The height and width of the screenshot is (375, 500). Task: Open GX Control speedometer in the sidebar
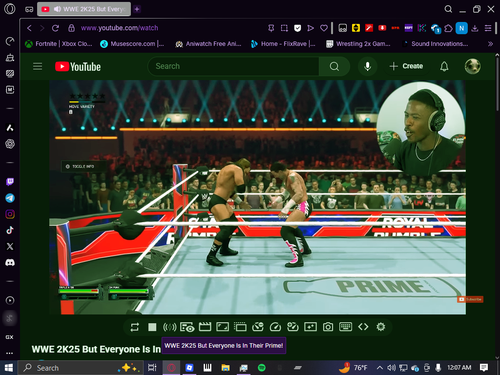[10, 41]
